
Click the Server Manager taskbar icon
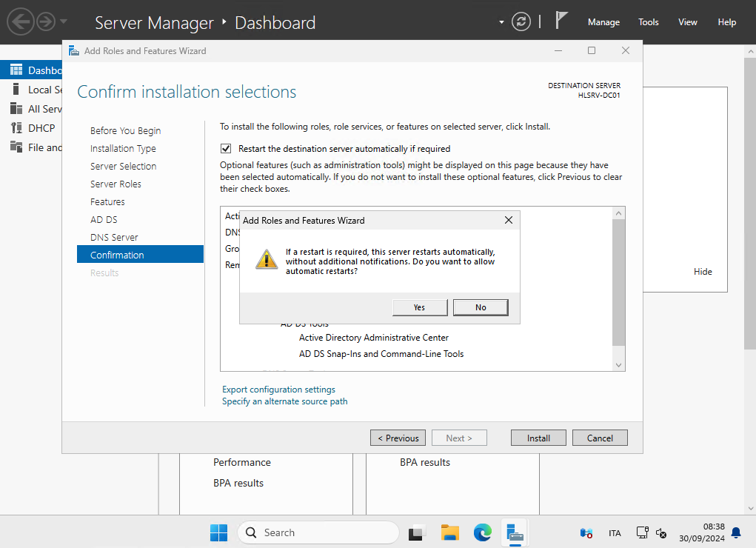[x=515, y=532]
